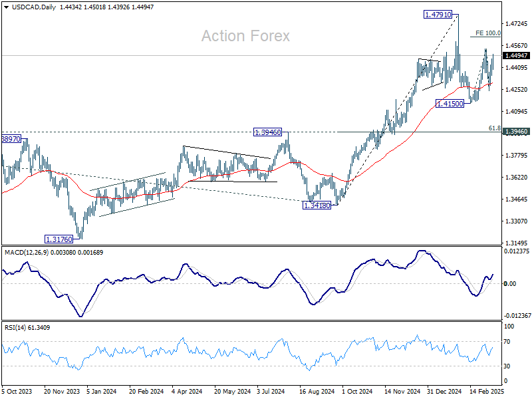Image resolution: width=532 pixels, height=399 pixels.
Task: Click the 1 Oct 2024 date label
Action: (357, 392)
